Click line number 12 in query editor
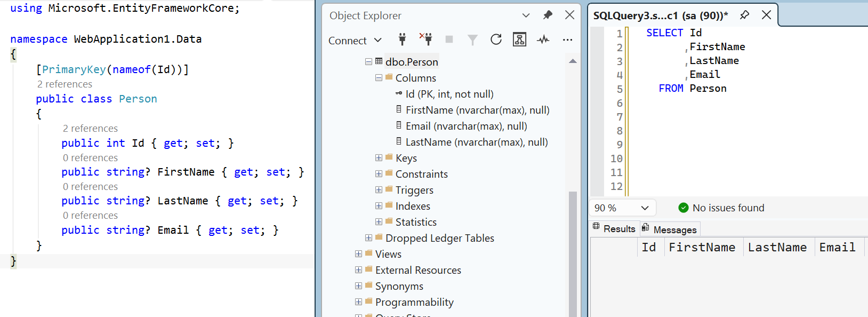The height and width of the screenshot is (317, 868). (616, 186)
